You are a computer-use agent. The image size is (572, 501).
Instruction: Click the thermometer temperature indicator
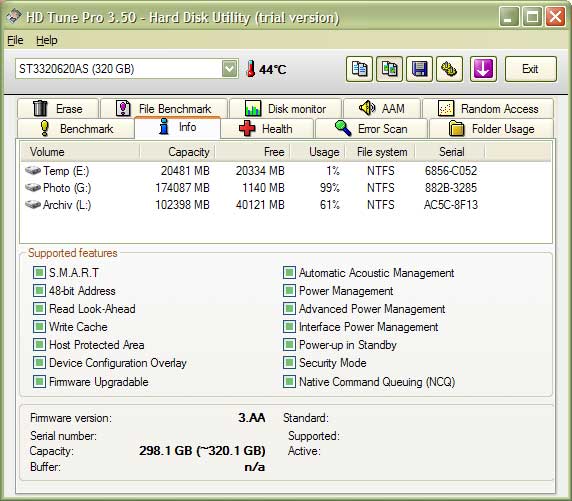250,69
